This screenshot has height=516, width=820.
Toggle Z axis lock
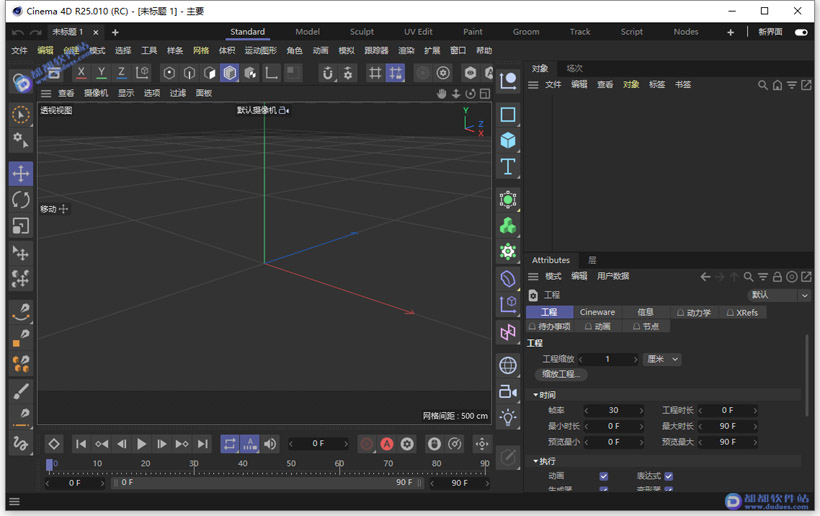121,73
